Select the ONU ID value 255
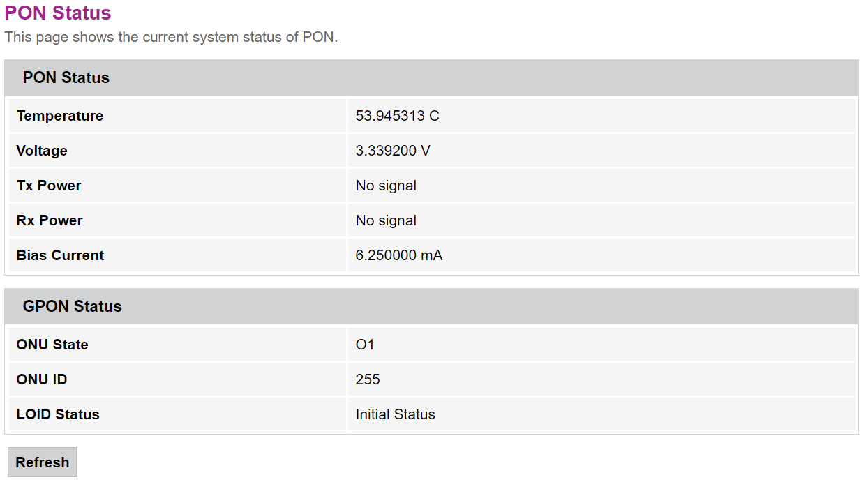Image resolution: width=868 pixels, height=489 pixels. click(368, 379)
